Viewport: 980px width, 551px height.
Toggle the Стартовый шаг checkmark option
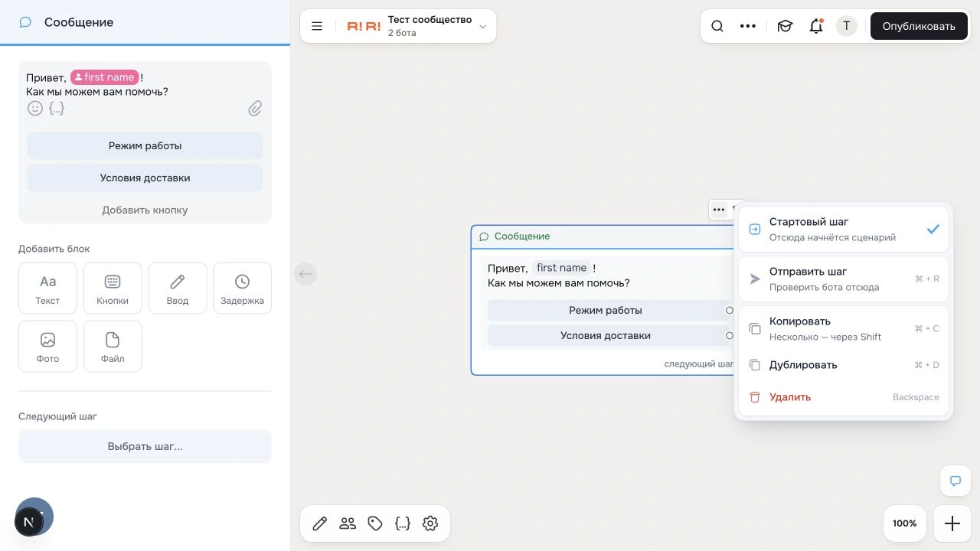pyautogui.click(x=843, y=229)
